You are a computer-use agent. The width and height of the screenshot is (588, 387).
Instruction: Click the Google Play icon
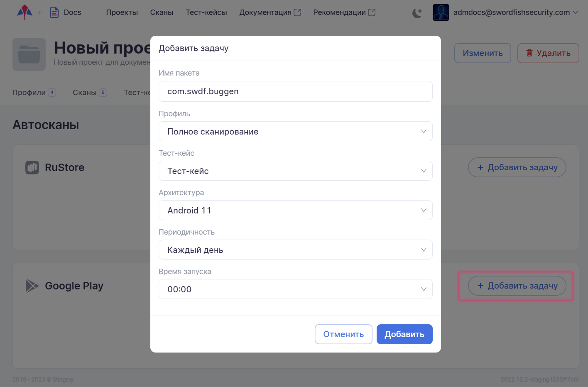(x=32, y=286)
